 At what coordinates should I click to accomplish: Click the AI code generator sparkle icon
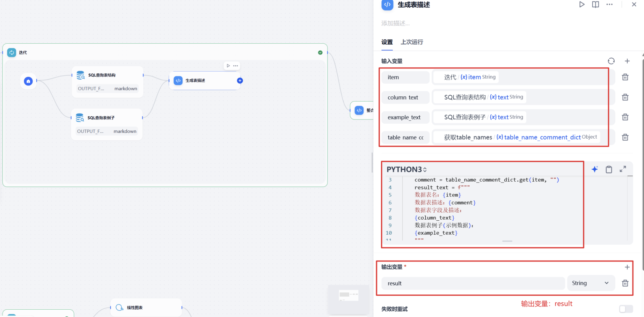point(595,169)
